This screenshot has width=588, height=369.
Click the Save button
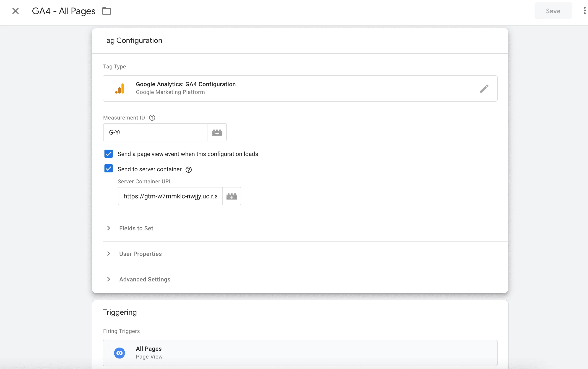tap(553, 11)
